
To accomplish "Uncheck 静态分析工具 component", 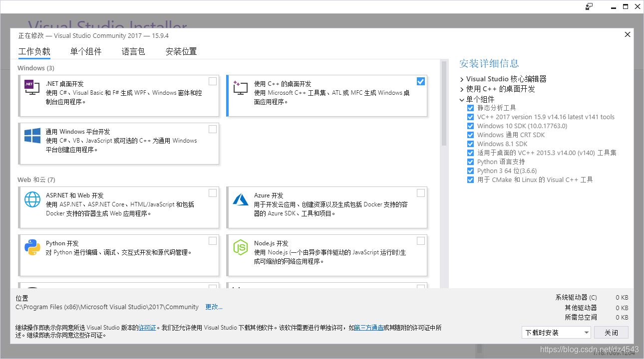I will [x=470, y=108].
